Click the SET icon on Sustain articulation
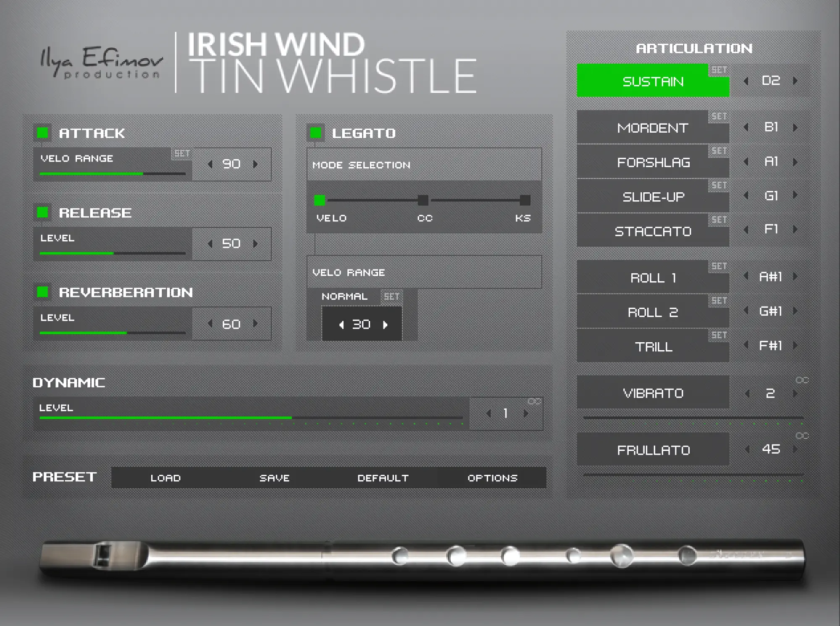 pyautogui.click(x=719, y=70)
